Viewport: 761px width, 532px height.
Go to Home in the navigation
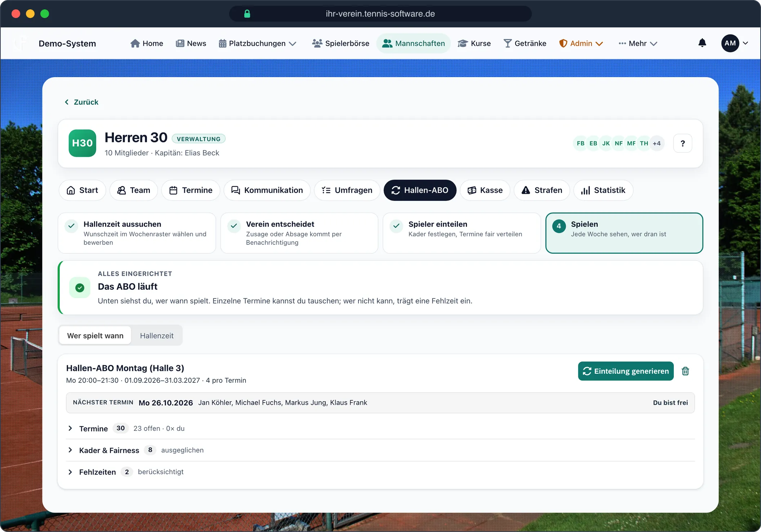pyautogui.click(x=147, y=43)
